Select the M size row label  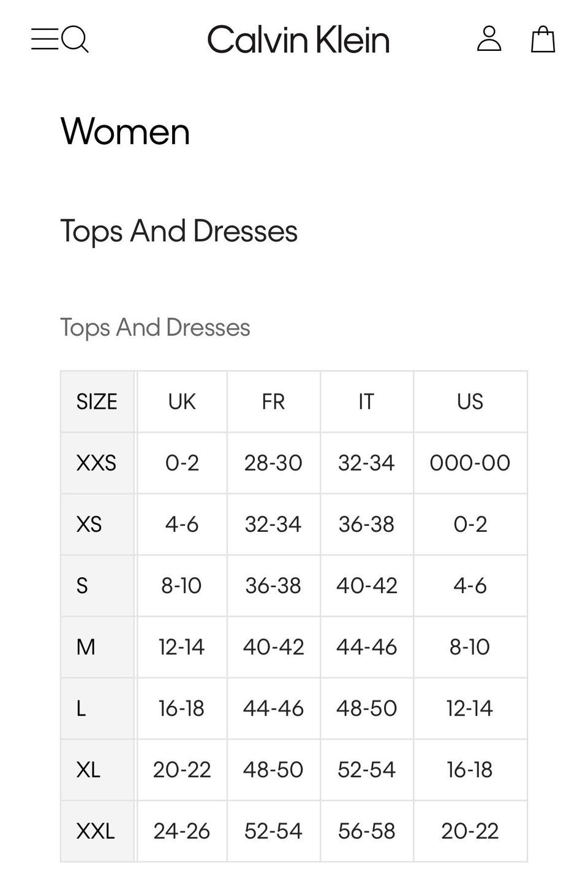[97, 646]
